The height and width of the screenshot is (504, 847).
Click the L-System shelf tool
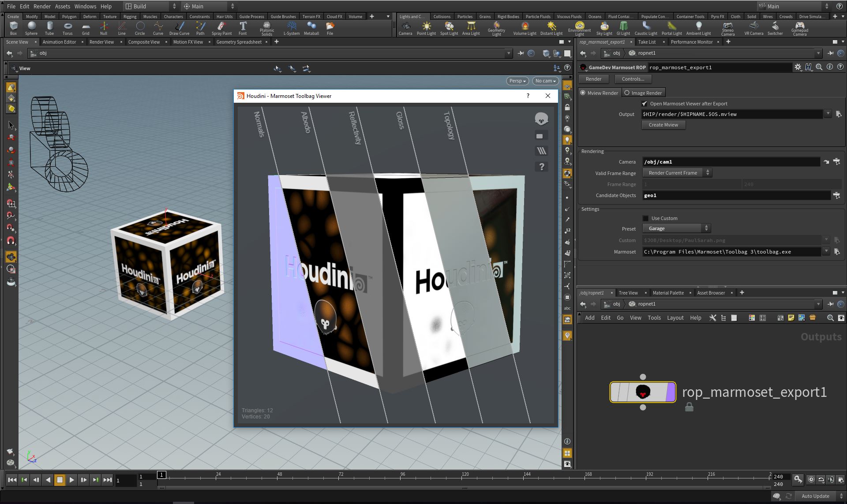click(291, 28)
